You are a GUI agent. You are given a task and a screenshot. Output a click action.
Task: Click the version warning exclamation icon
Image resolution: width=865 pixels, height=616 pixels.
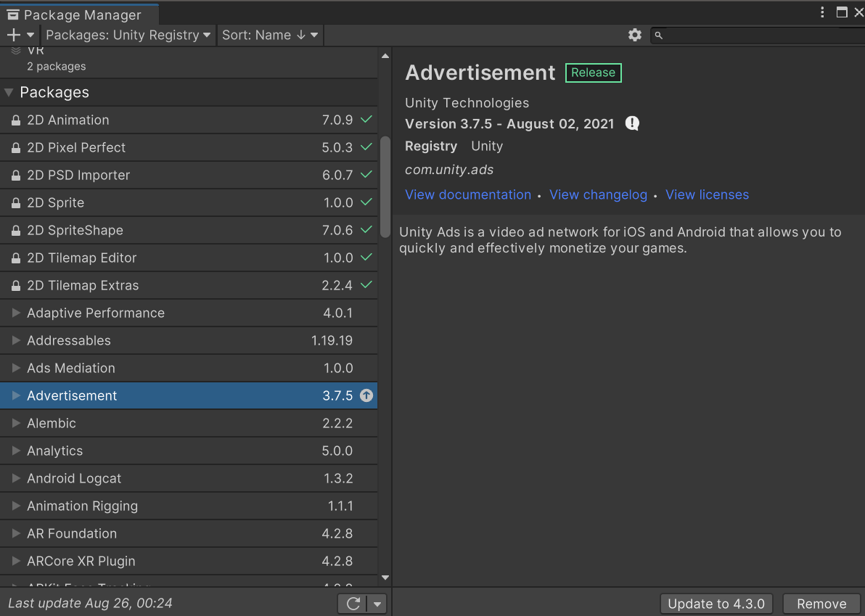pyautogui.click(x=632, y=123)
